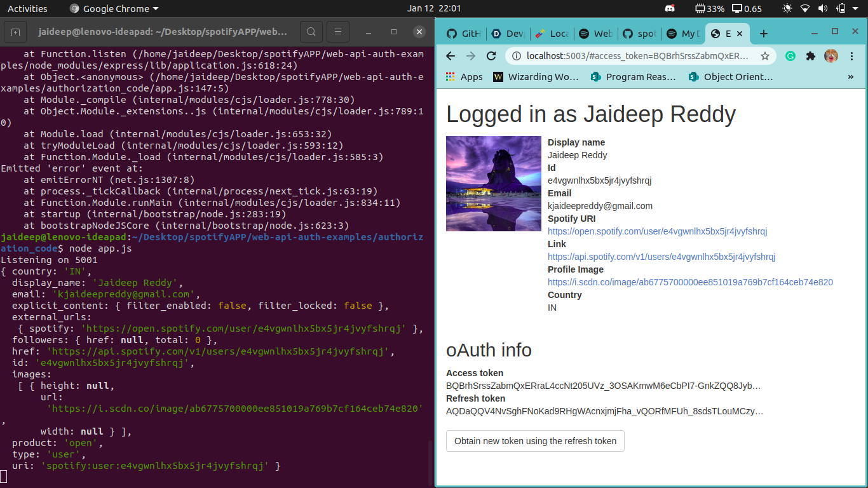868x488 pixels.
Task: Click the terminal scrollbar
Action: click(430, 462)
